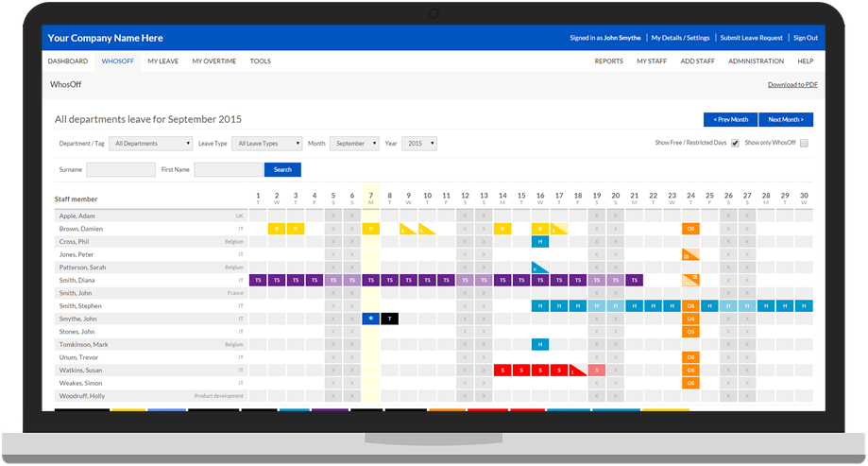Open the Department / Tag dropdown

(x=150, y=144)
